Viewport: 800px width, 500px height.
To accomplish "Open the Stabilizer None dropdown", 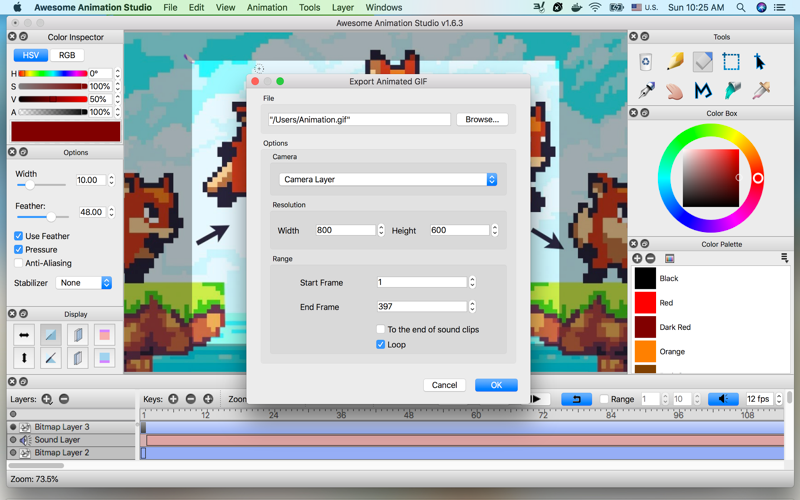I will 84,283.
